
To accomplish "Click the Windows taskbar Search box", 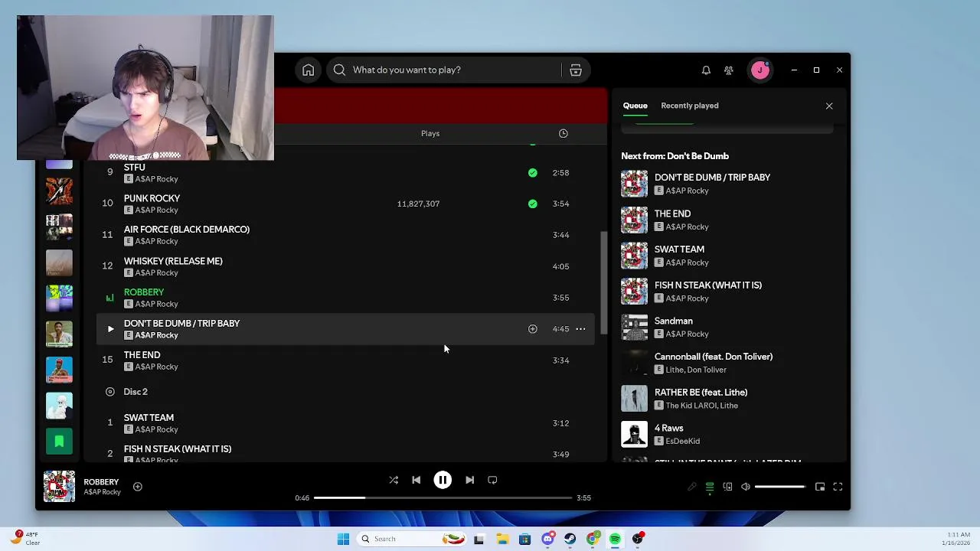I will coord(413,540).
